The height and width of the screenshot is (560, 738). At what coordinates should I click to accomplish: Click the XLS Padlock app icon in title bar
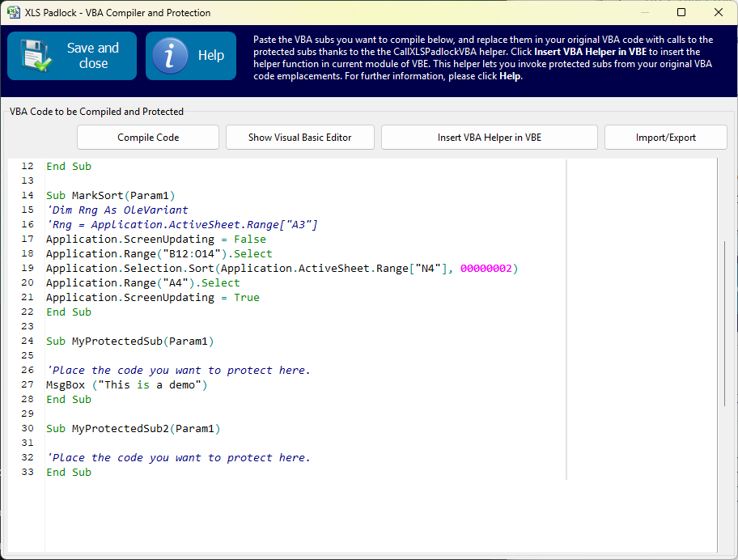(14, 12)
